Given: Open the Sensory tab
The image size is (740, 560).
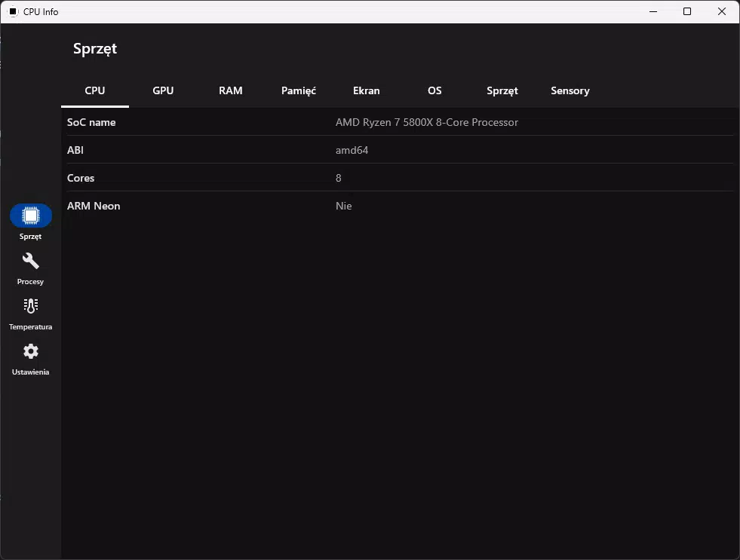Looking at the screenshot, I should coord(570,90).
